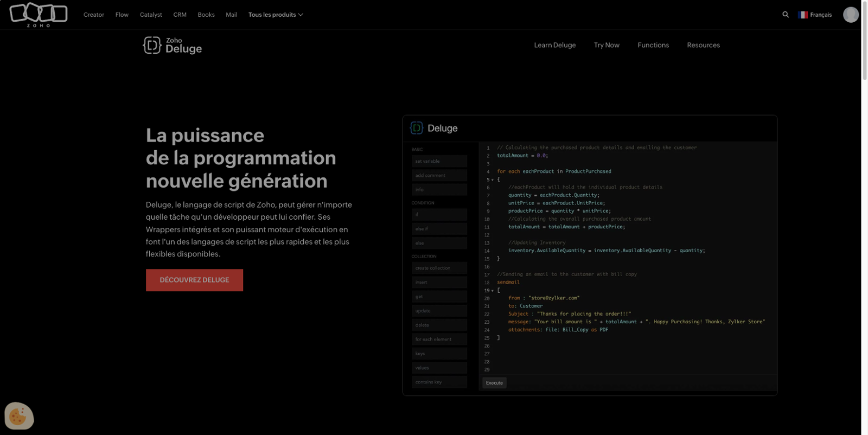The image size is (868, 435).
Task: Click the headline 'La puissance'
Action: 205,135
